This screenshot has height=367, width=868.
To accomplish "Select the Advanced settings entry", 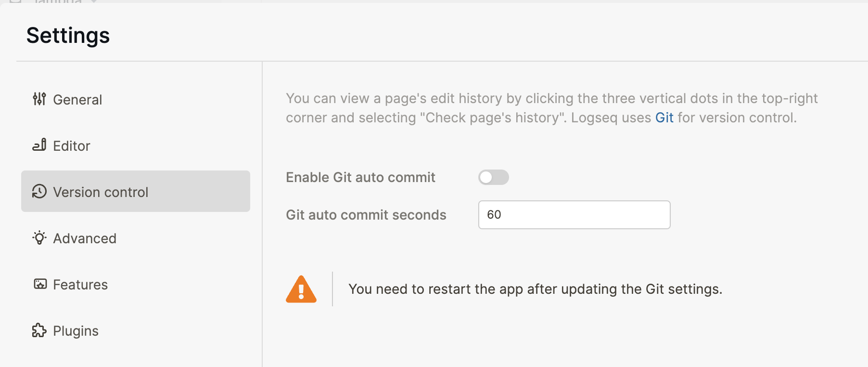I will coord(85,238).
